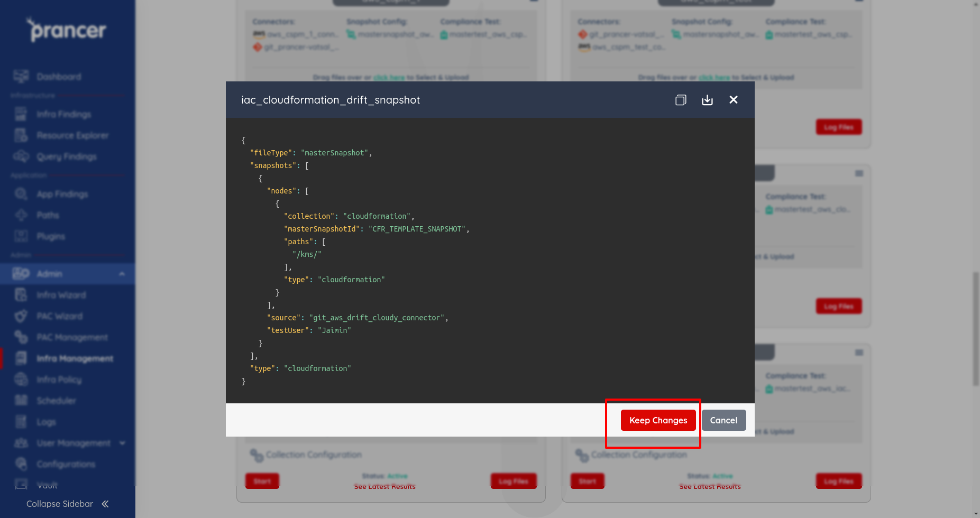Click the PAC Management icon
980x518 pixels.
[21, 337]
